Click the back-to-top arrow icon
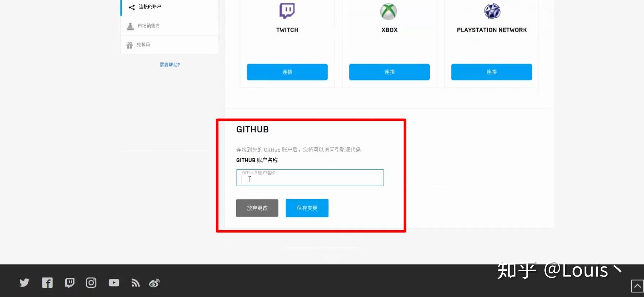The height and width of the screenshot is (297, 644). pyautogui.click(x=637, y=286)
